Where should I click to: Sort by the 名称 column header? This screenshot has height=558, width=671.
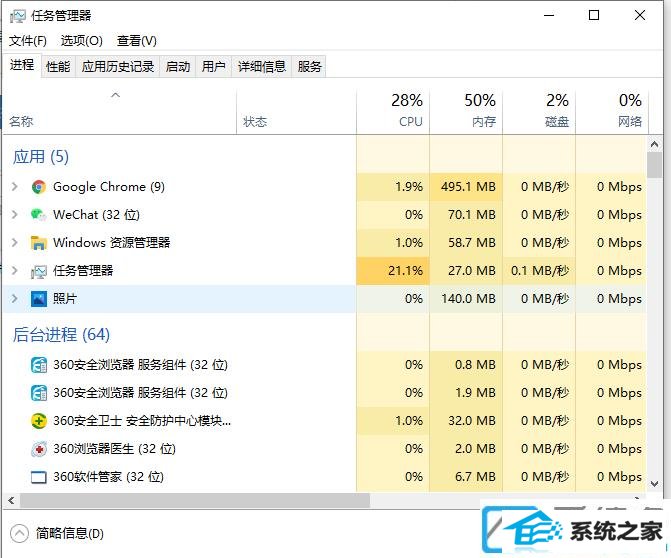point(120,112)
